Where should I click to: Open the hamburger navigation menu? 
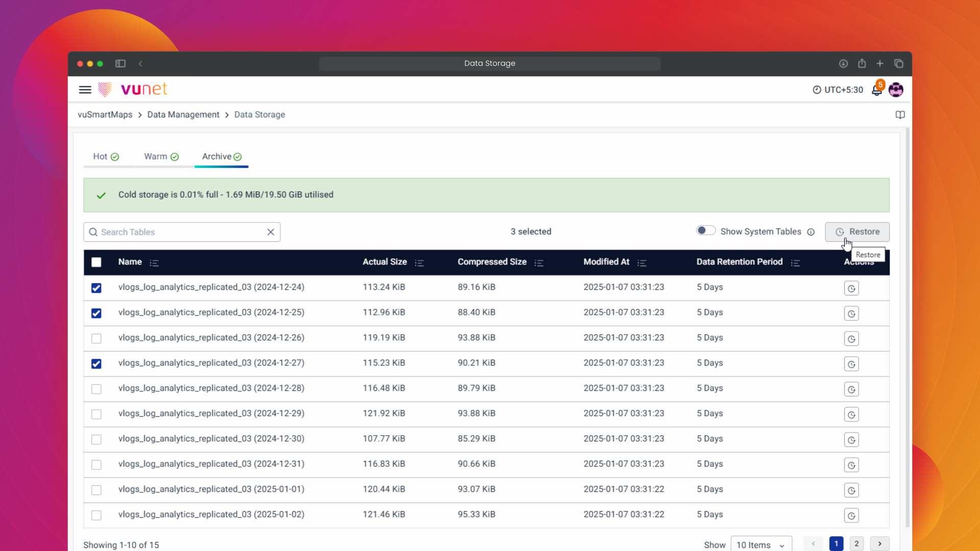85,89
